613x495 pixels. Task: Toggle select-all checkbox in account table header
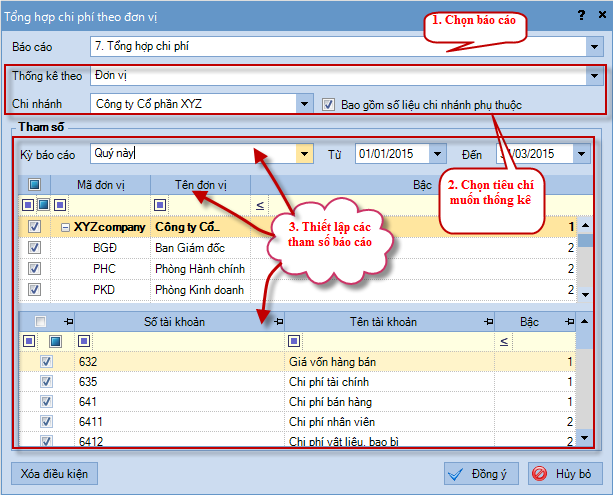point(40,321)
